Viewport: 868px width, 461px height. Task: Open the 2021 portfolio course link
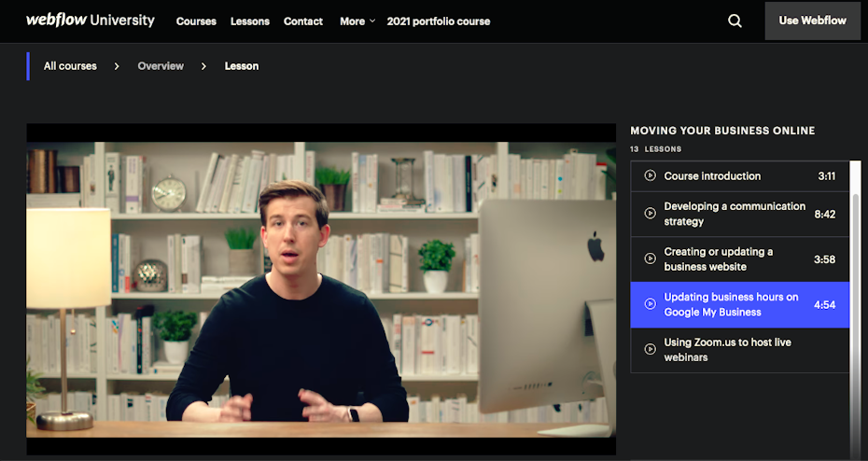coord(438,21)
